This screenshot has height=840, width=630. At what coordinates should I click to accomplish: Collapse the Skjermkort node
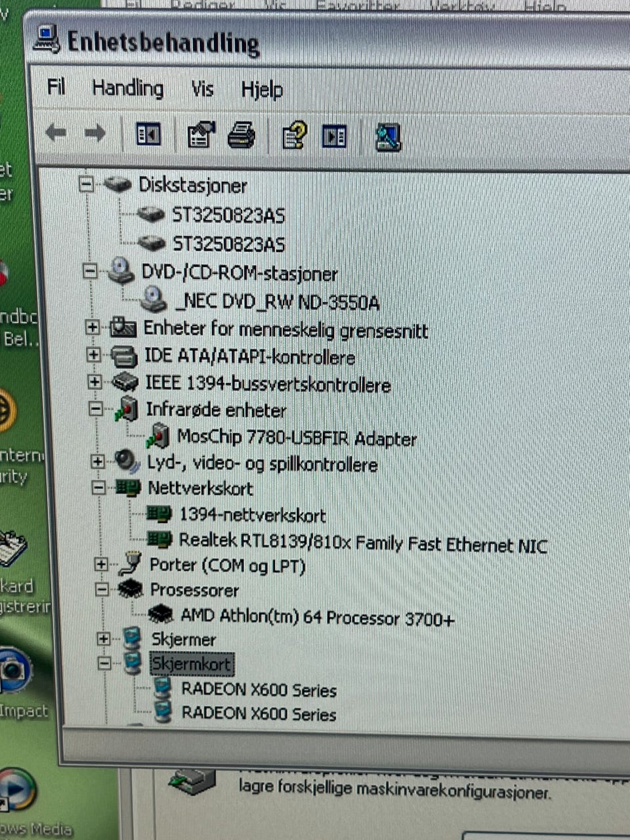[104, 663]
